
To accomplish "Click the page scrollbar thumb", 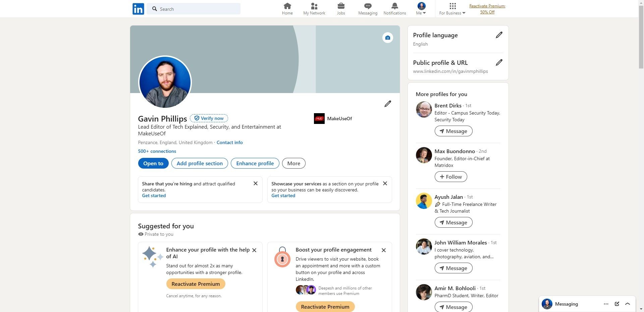I will 641,37.
